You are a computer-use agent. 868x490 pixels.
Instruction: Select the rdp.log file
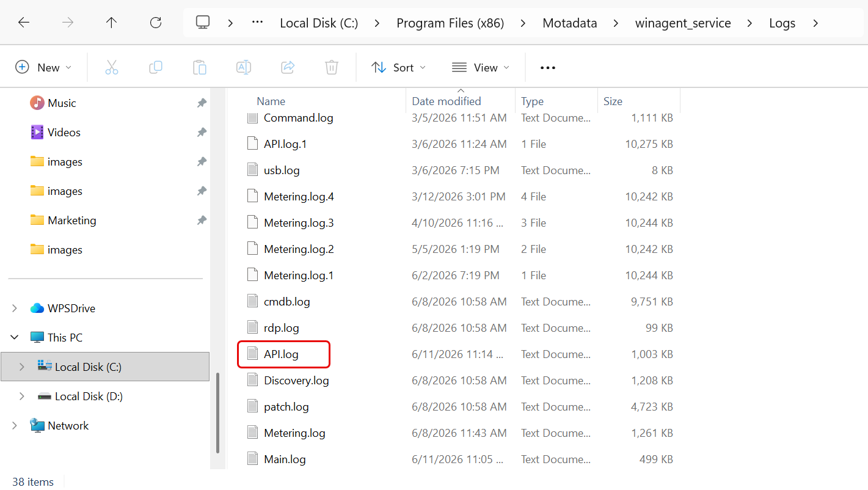point(282,328)
